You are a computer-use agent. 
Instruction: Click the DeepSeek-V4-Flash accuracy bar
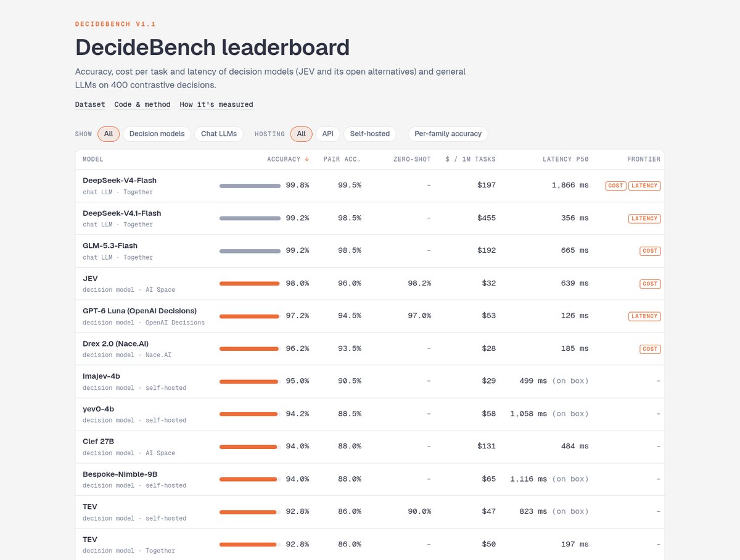coord(250,186)
